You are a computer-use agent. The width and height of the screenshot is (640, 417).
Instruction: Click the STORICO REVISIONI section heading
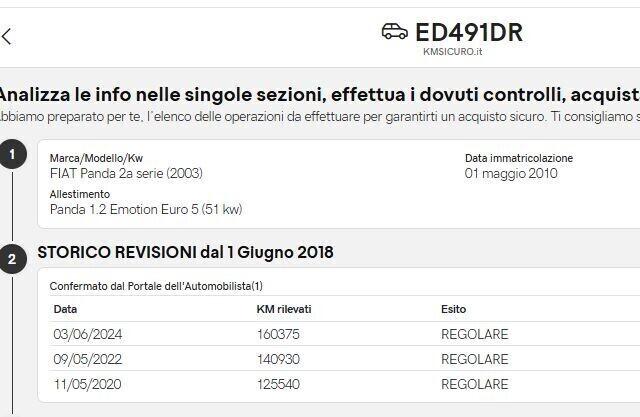pyautogui.click(x=185, y=252)
